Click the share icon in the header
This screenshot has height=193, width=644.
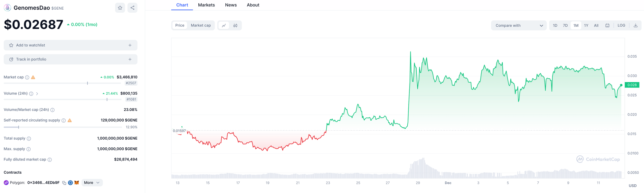(x=132, y=8)
